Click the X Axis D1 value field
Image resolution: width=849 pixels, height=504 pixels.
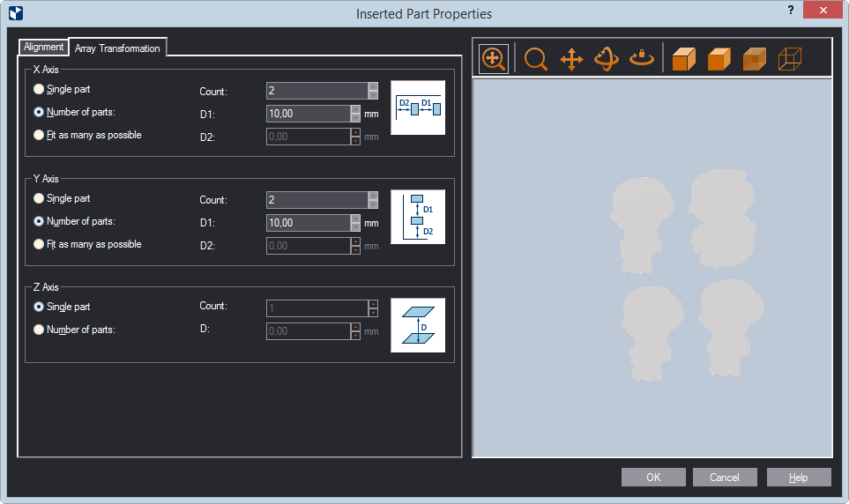click(309, 113)
